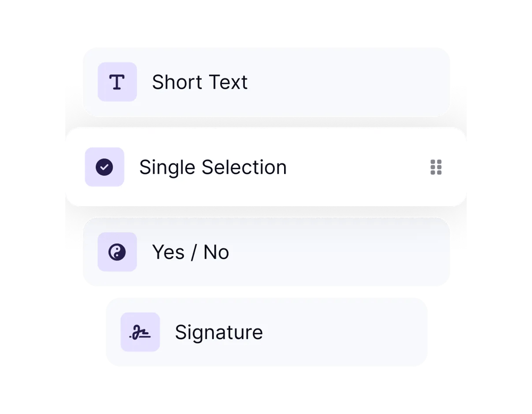Screen dimensions: 532x414
Task: Click the T icon for Short Text
Action: point(117,82)
